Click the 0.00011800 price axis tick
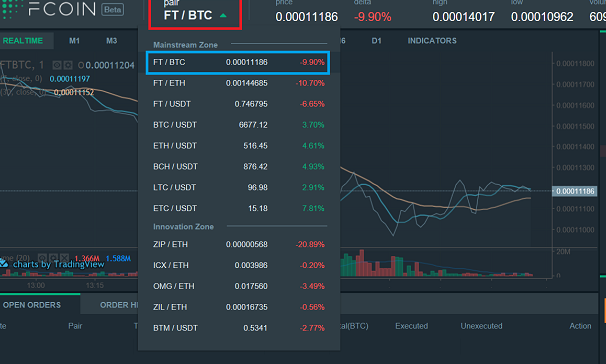Viewport: 606px width, 364px height. [575, 63]
